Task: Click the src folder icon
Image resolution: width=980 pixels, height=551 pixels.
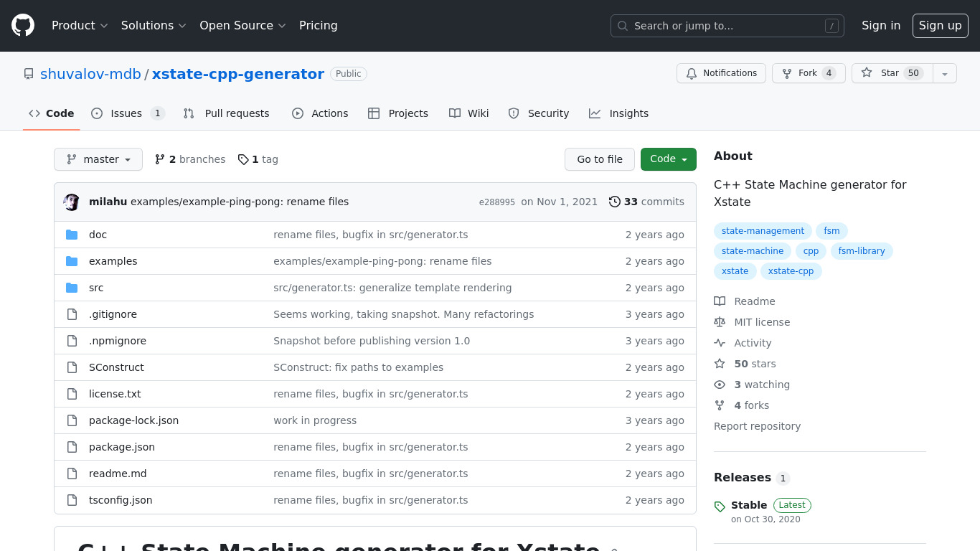Action: [72, 288]
